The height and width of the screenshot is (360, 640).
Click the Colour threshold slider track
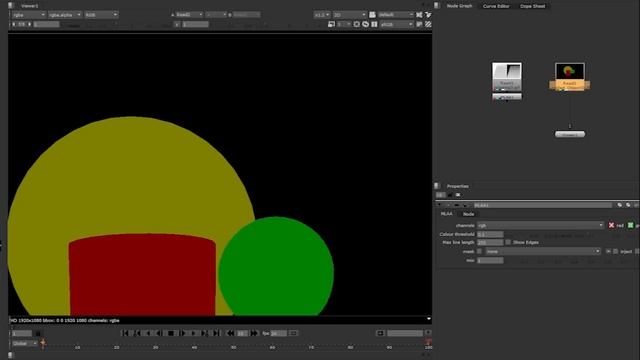(571, 234)
